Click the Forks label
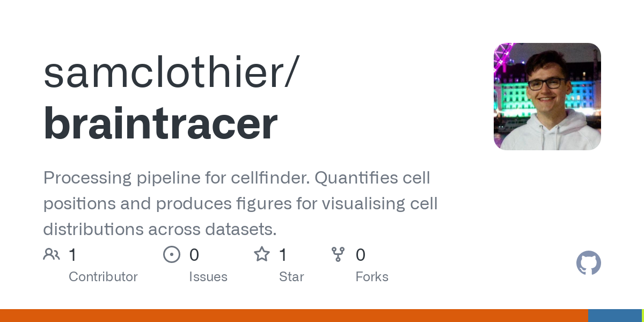 coord(372,277)
